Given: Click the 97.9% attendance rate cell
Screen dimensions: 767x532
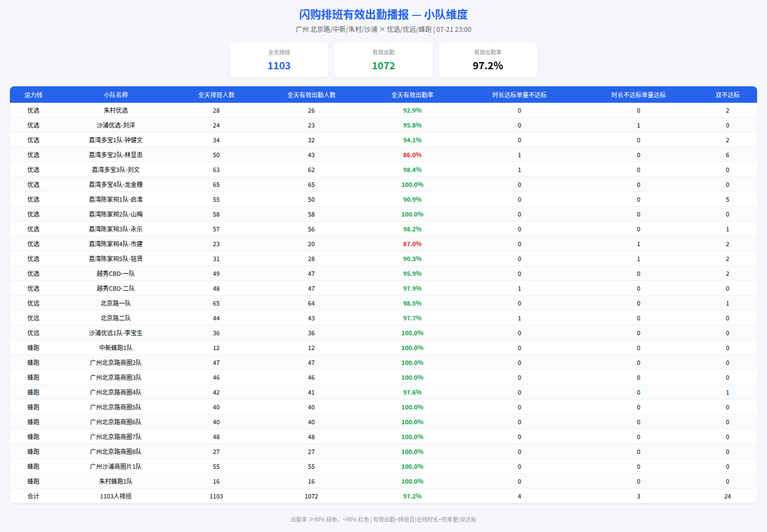Looking at the screenshot, I should click(x=413, y=289).
